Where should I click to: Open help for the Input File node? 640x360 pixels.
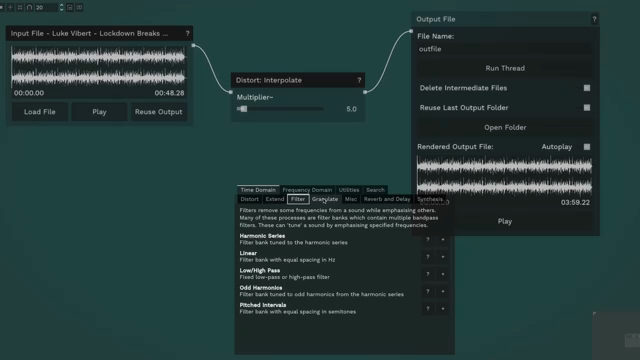coord(187,33)
